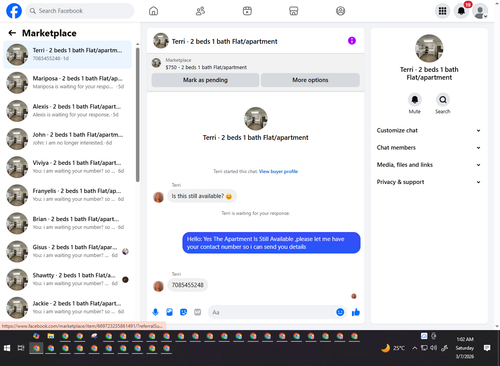Show hidden system tray icons
The image size is (500, 366).
(414, 348)
